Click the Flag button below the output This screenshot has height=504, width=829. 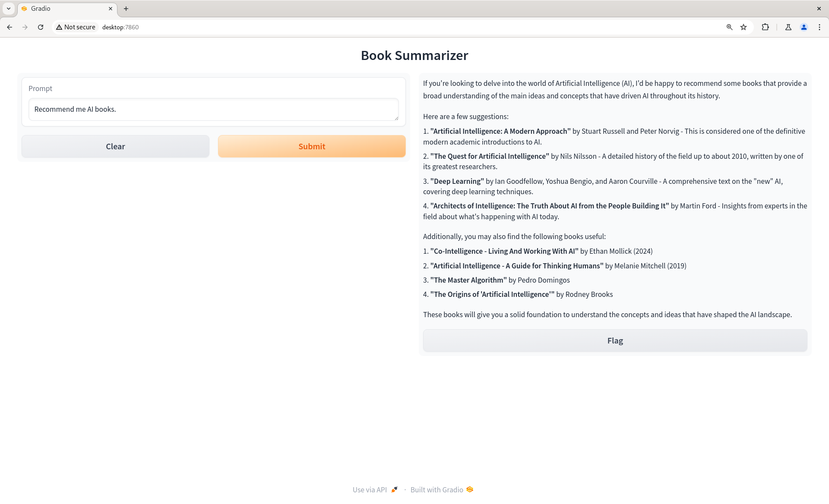click(615, 340)
